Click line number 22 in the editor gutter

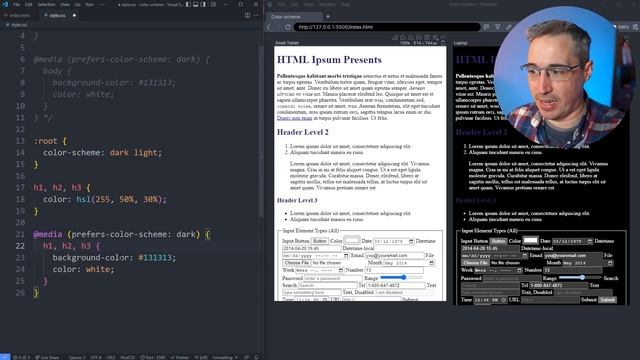click(x=20, y=246)
